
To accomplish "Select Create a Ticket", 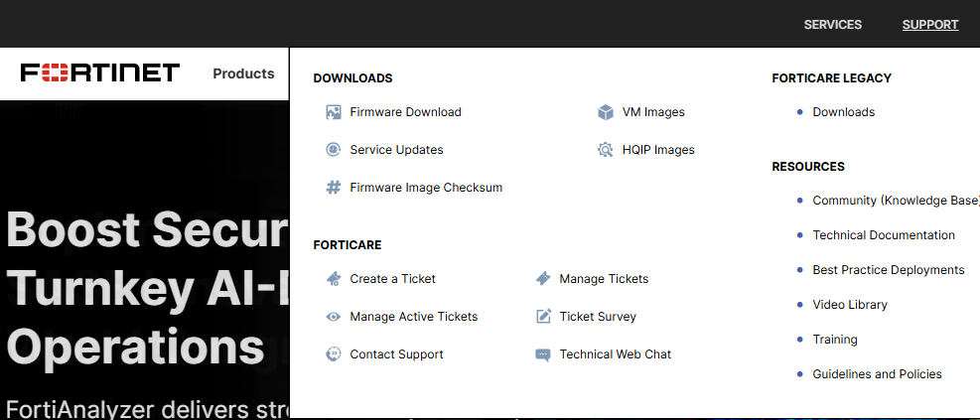I will coord(392,279).
